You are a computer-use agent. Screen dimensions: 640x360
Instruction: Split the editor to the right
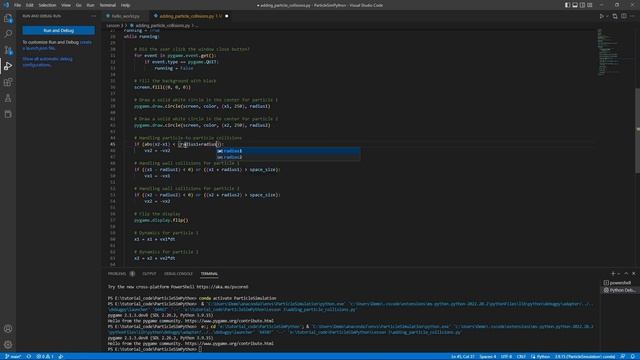pos(624,16)
